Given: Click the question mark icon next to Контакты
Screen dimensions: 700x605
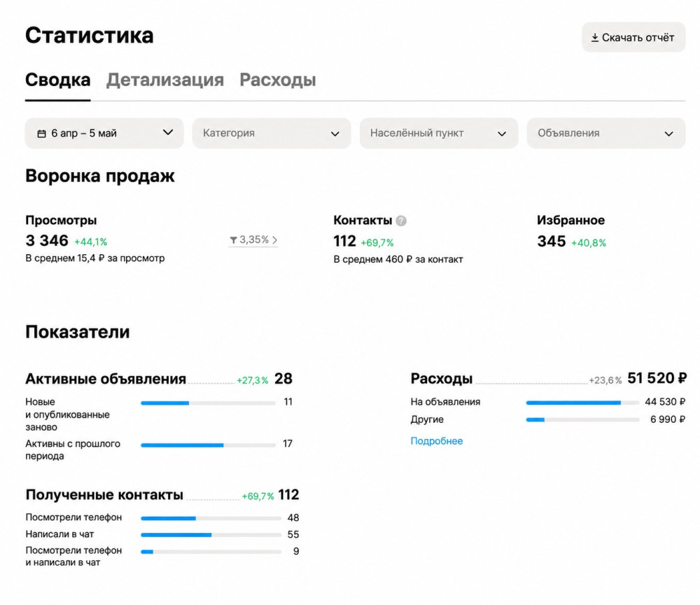Looking at the screenshot, I should pos(401,221).
